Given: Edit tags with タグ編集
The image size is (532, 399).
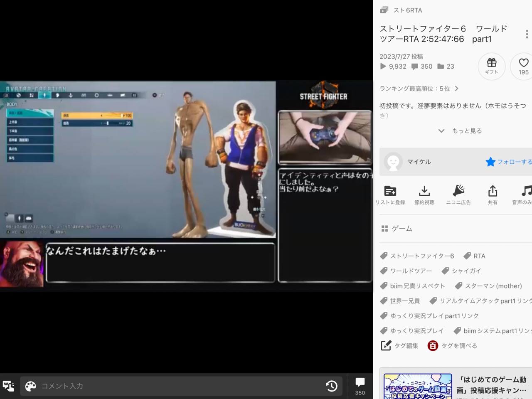Looking at the screenshot, I should (399, 346).
